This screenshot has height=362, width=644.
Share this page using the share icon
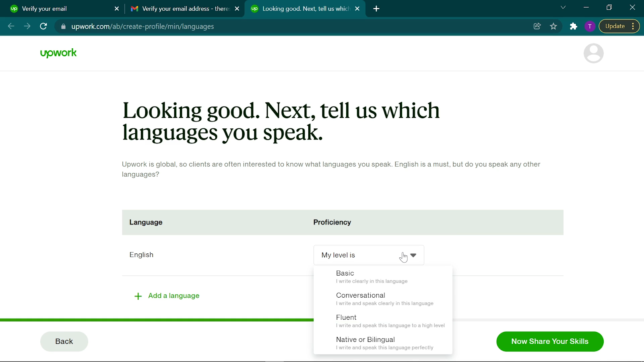pyautogui.click(x=537, y=27)
